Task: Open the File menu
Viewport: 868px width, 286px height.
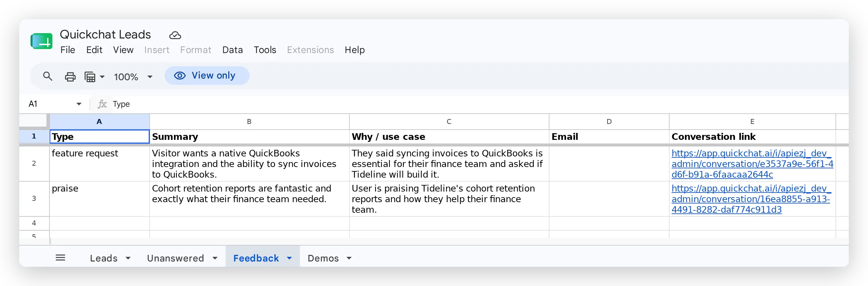Action: (x=68, y=50)
